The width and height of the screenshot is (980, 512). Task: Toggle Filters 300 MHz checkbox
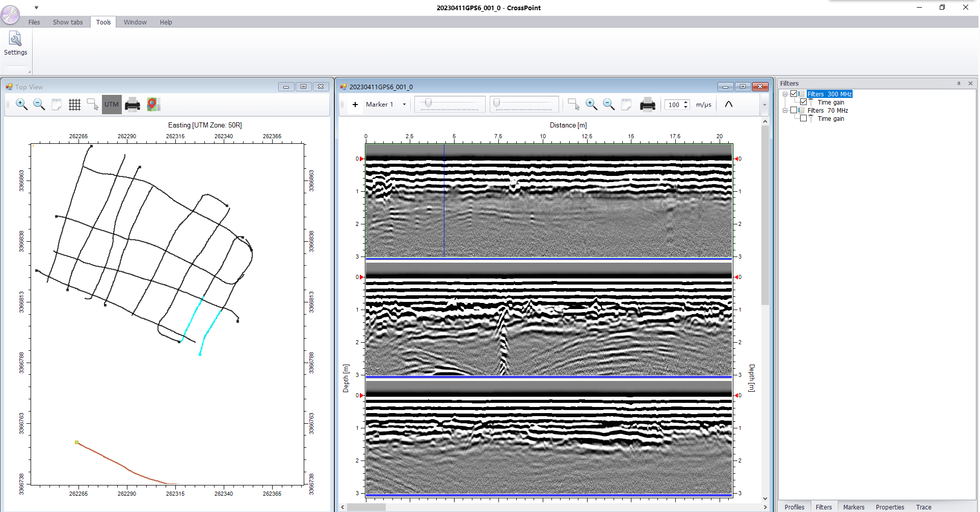[794, 94]
